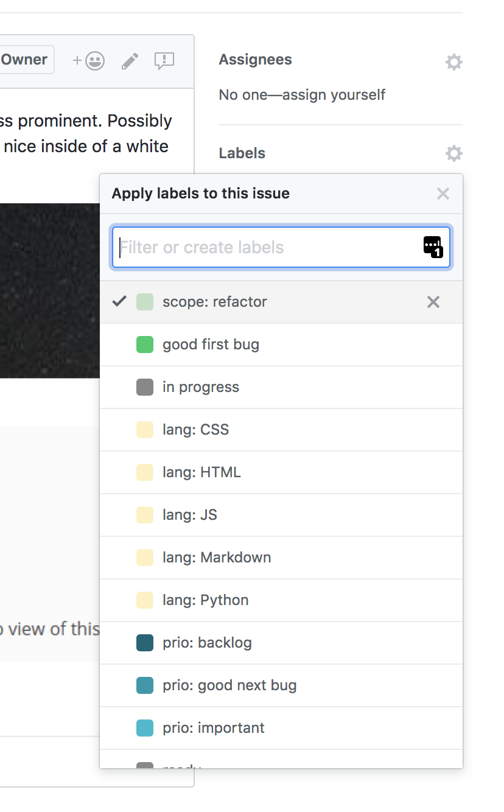Click the report content icon
504x812 pixels.
pos(165,60)
